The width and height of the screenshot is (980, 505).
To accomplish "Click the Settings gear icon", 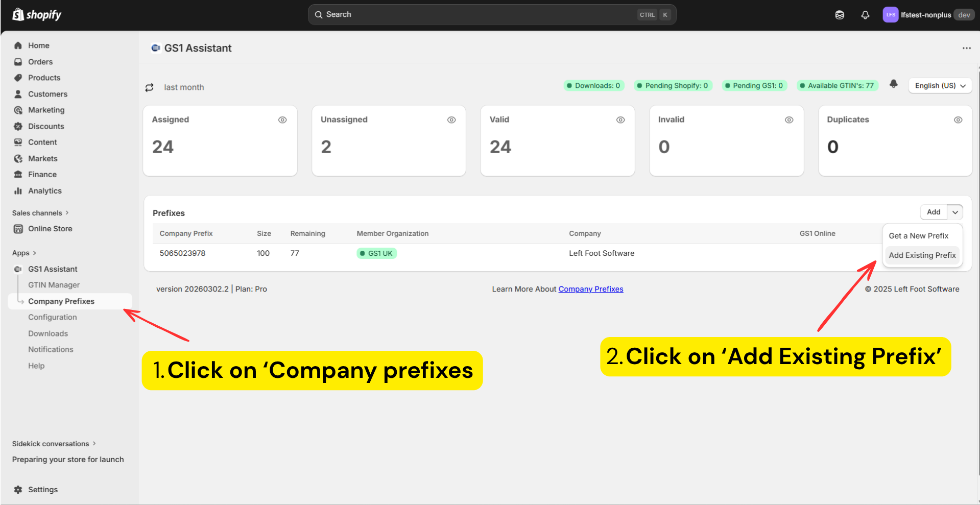I will coord(18,490).
